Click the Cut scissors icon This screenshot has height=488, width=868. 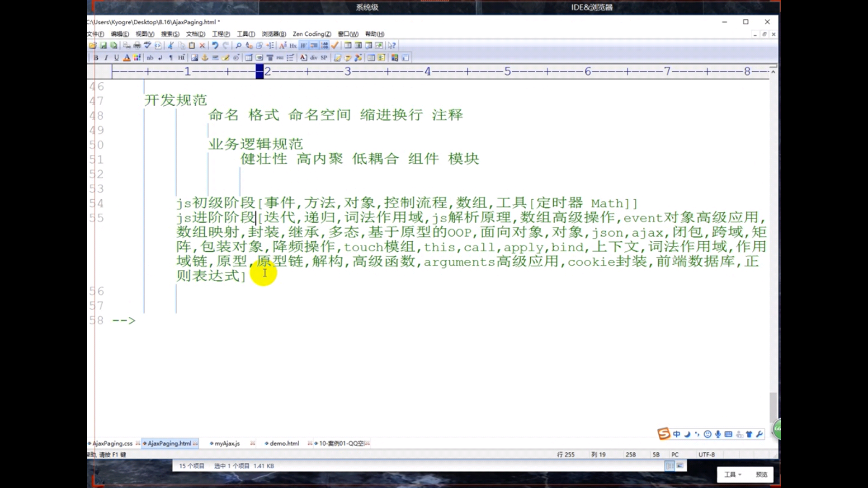(170, 46)
